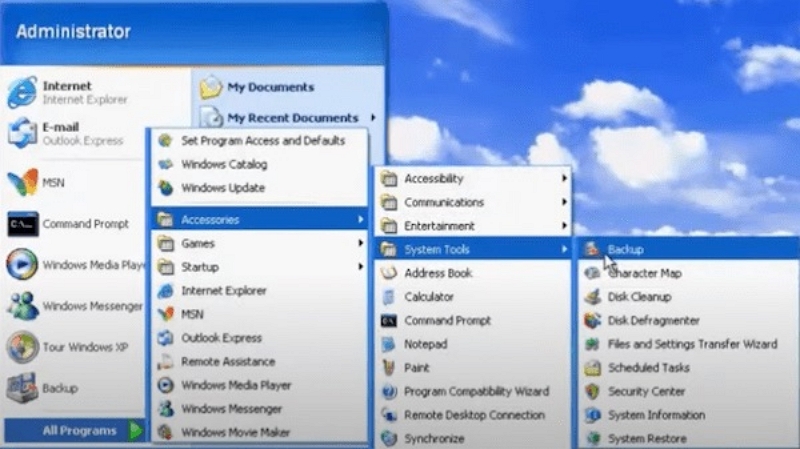
Task: Click the All Programs button label
Action: click(x=80, y=431)
